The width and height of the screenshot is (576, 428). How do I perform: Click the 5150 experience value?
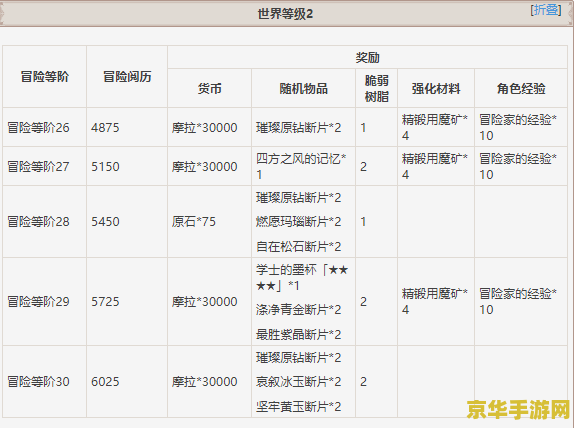tap(105, 167)
